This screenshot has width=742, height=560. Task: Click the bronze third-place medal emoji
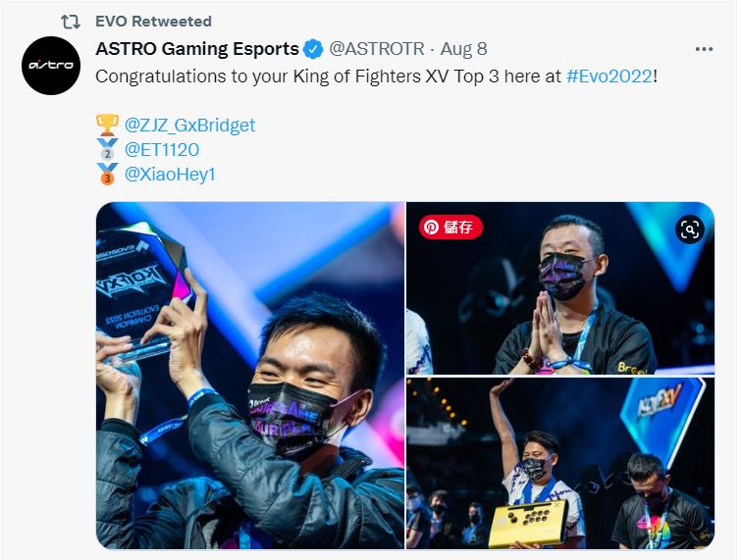[107, 174]
